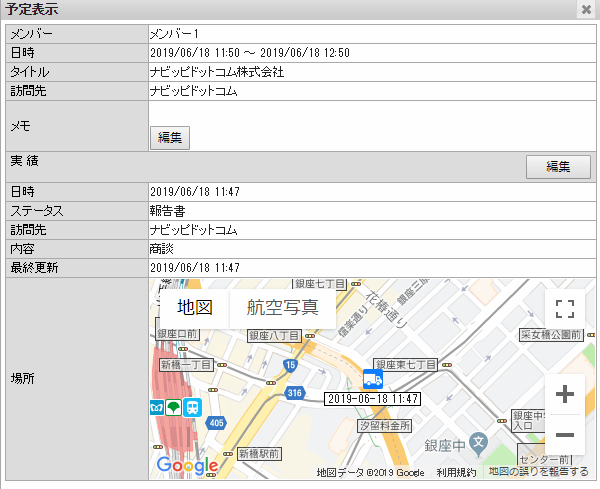Viewport: 600px width, 489px height.
Task: Switch map to 航空写真 satellite view
Action: coord(283,307)
